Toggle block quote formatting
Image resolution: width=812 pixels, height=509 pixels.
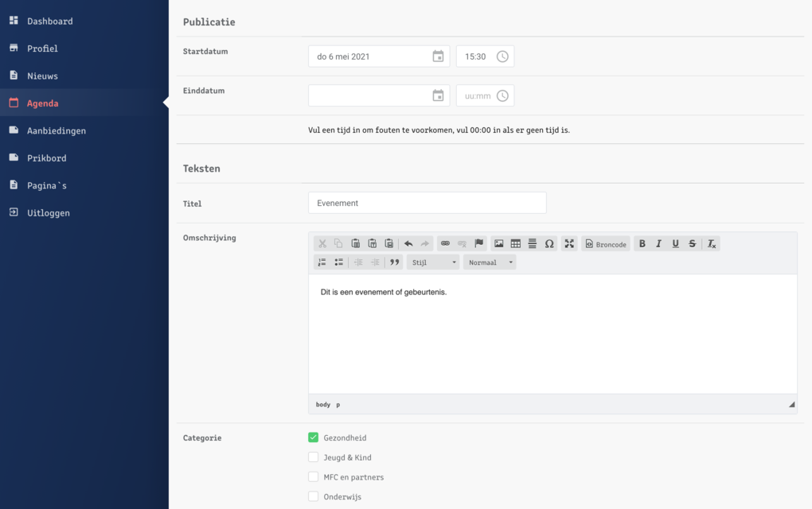pos(394,262)
